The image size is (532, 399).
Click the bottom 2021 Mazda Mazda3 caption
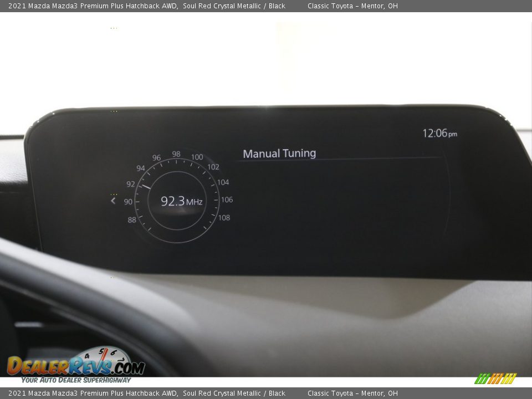(147, 393)
